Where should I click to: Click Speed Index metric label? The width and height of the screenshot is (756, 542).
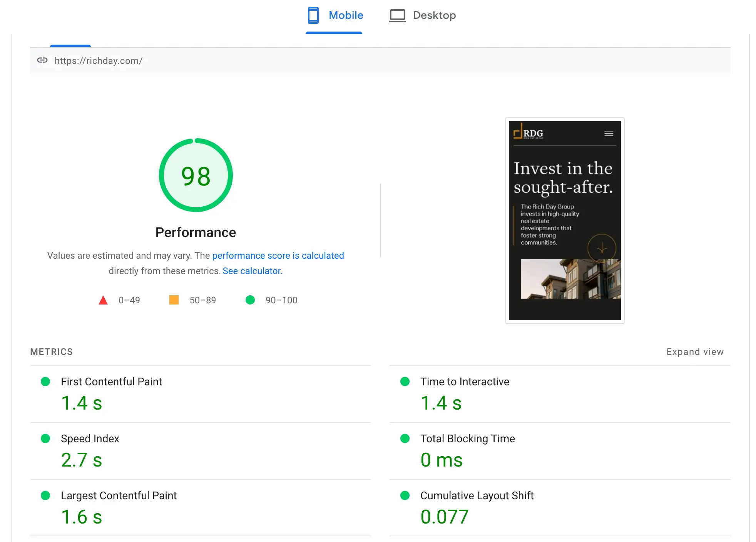tap(90, 438)
